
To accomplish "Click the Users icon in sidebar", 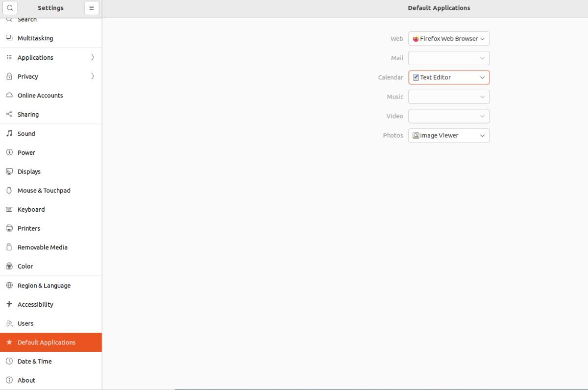I will [9, 323].
